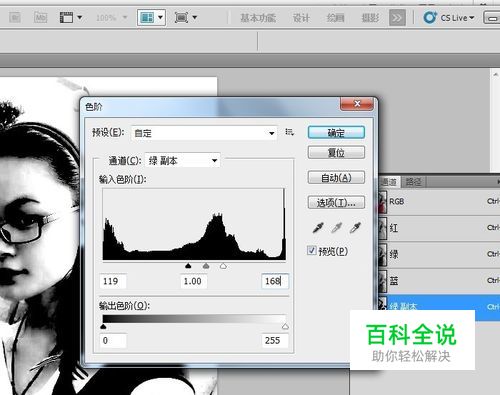This screenshot has height=395, width=500.
Task: Toggle visibility of RGB channel thumbnail
Action: (x=383, y=202)
